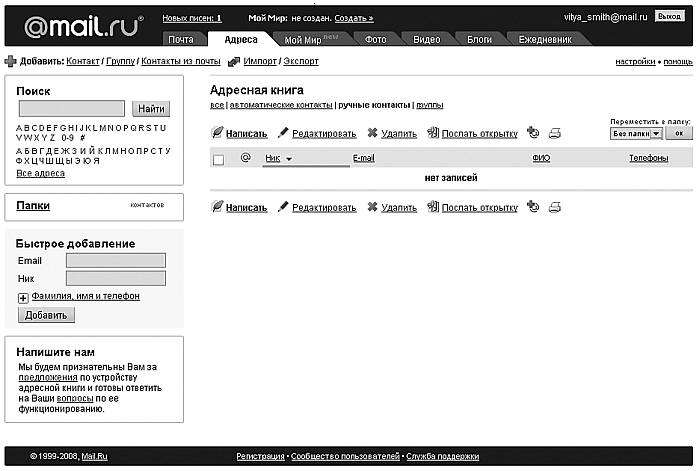
Task: Click the cross icon beside top Удалить
Action: click(372, 133)
